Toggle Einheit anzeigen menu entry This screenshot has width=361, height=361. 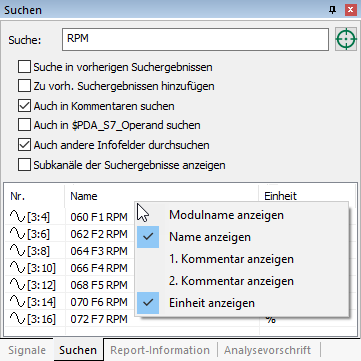tap(242, 303)
